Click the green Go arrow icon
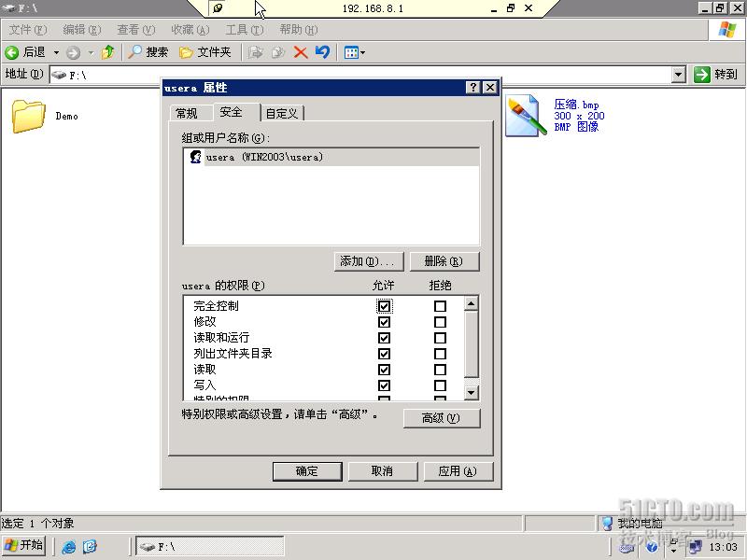This screenshot has width=747, height=560. (702, 75)
